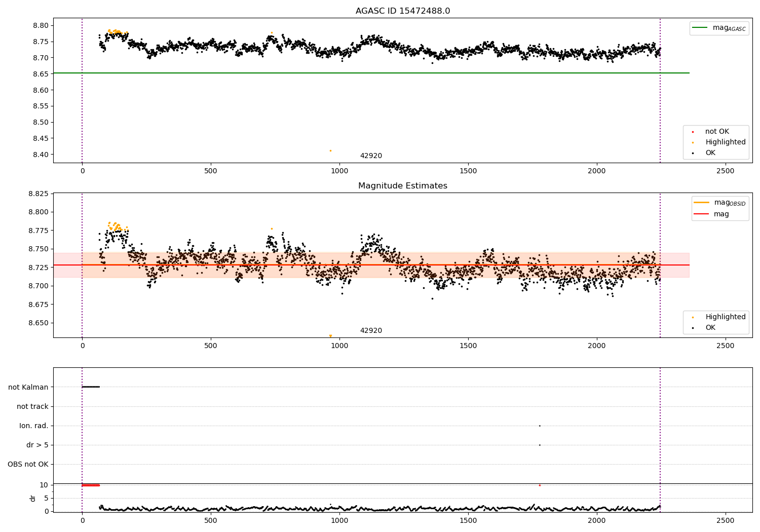Image resolution: width=760 pixels, height=532 pixels.
Task: Select the 'OK' legend entry in top plot
Action: click(x=704, y=153)
